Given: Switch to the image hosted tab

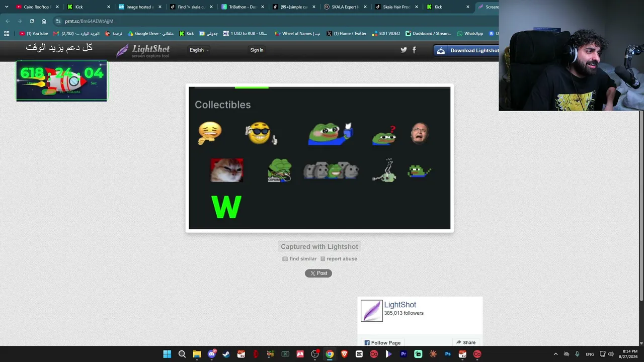Looking at the screenshot, I should pyautogui.click(x=140, y=7).
